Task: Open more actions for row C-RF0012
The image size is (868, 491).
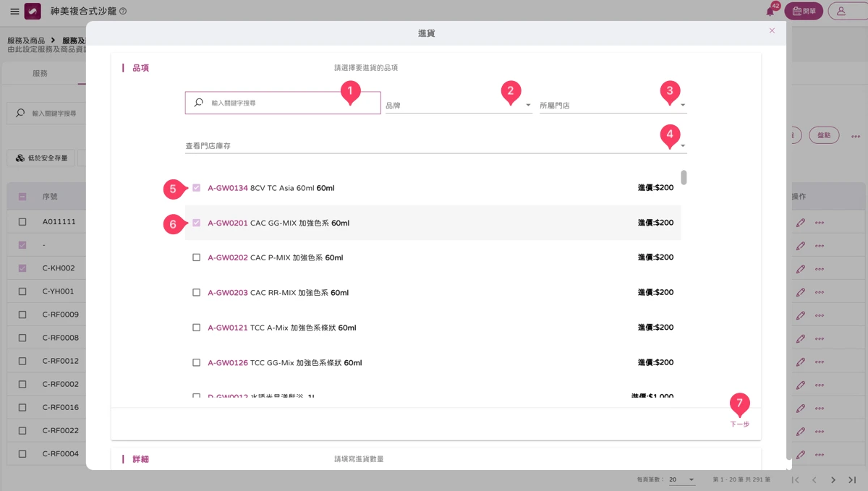Action: click(x=820, y=361)
